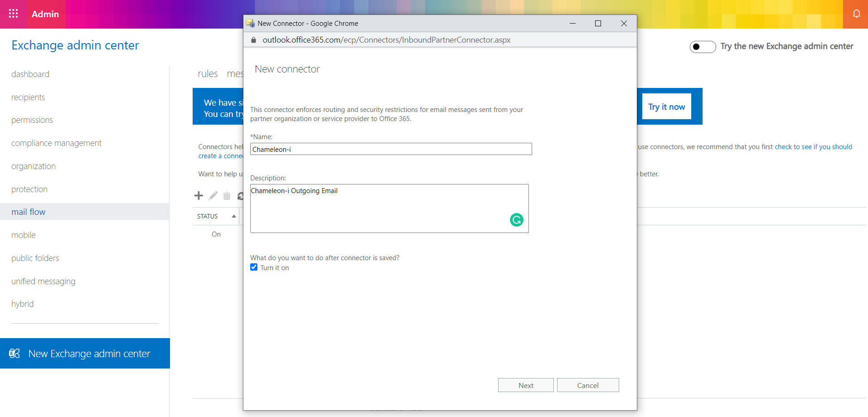Screen dimensions: 868x417
Task: Click the connector Name input field
Action: (x=391, y=149)
